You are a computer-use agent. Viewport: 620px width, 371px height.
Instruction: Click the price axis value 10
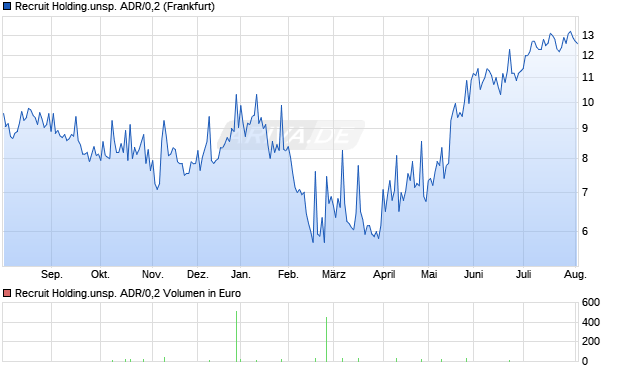click(588, 102)
